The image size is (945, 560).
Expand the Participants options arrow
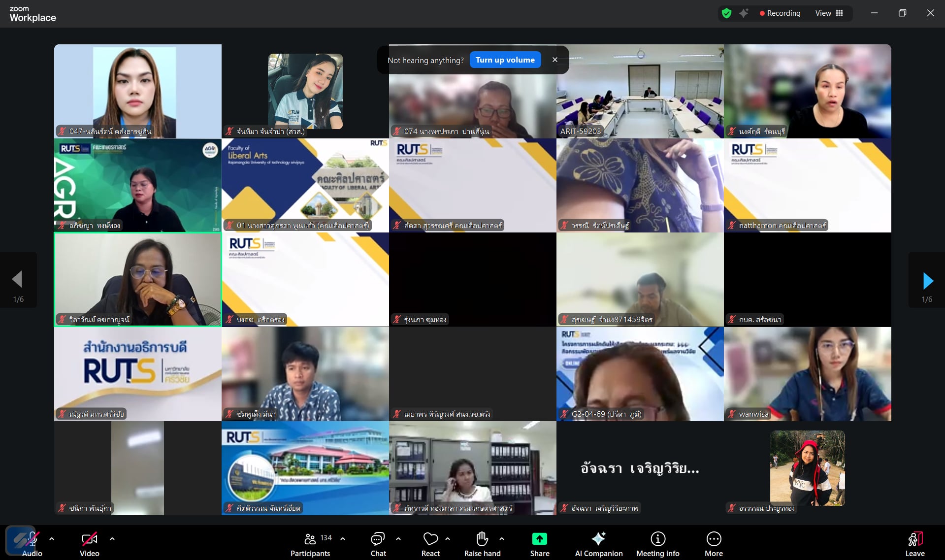[343, 539]
